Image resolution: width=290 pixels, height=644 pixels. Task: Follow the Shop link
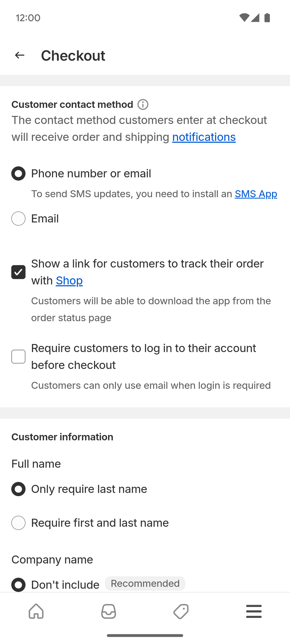coord(69,281)
